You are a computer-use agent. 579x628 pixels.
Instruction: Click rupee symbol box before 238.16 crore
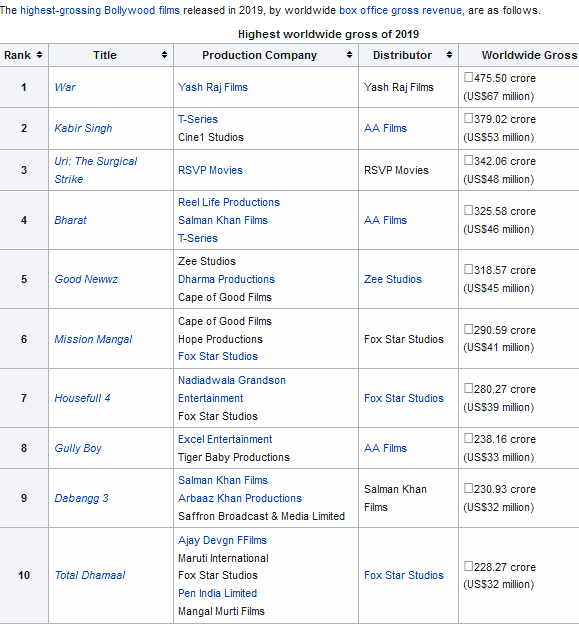(468, 438)
